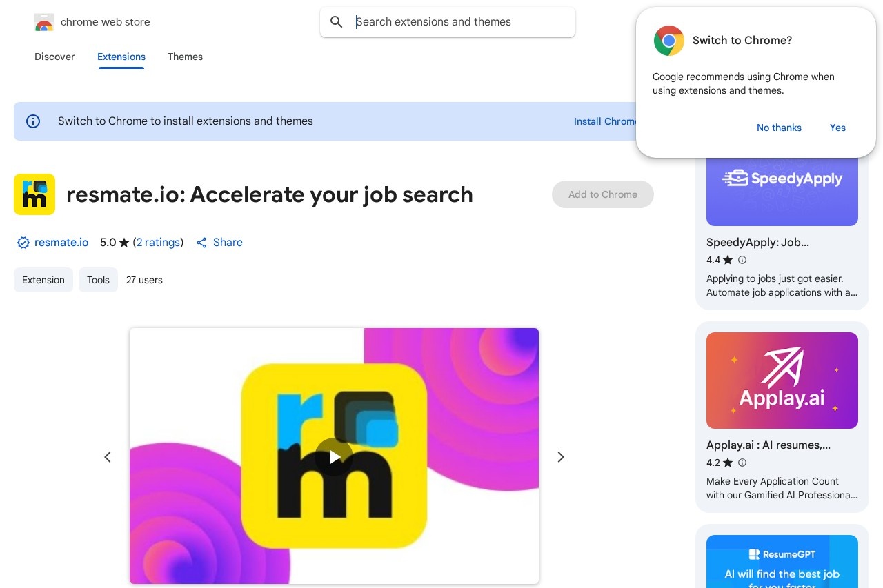Viewport: 883px width, 588px height.
Task: Click the Chrome Web Store logo
Action: pos(43,22)
